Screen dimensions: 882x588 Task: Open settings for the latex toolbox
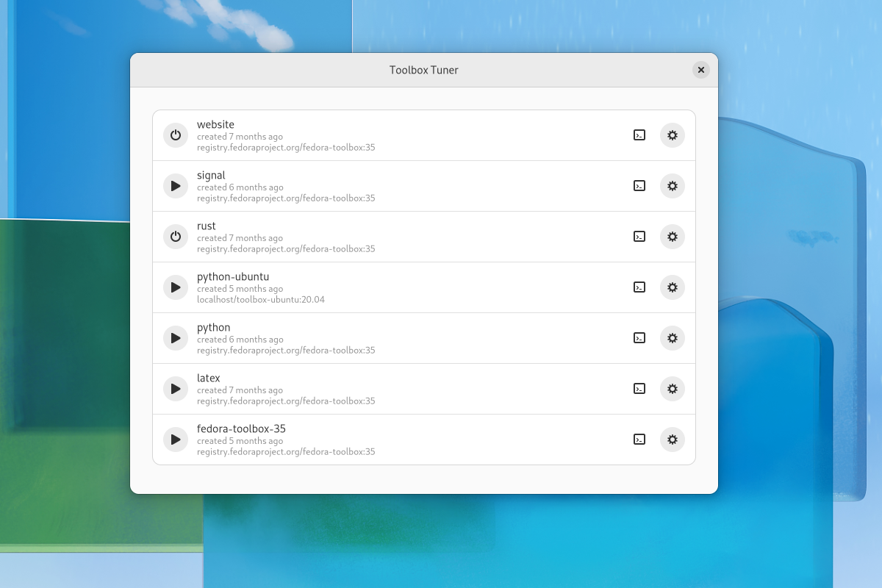[x=672, y=389]
